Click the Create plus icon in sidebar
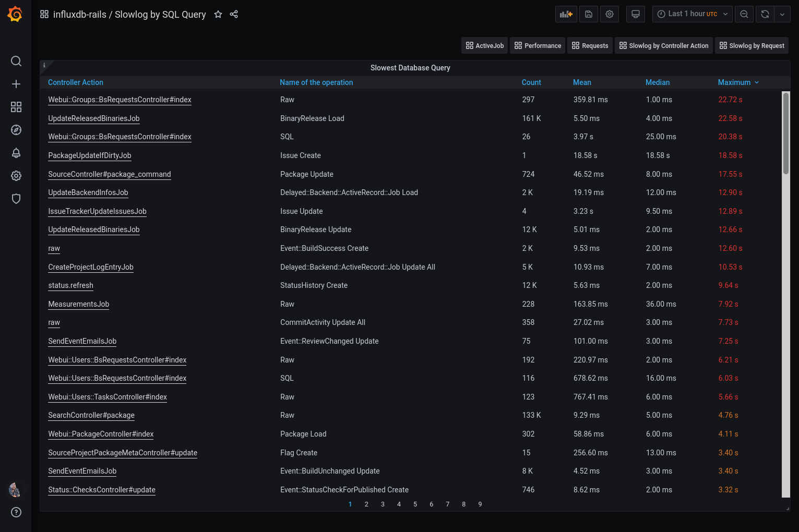 16,84
